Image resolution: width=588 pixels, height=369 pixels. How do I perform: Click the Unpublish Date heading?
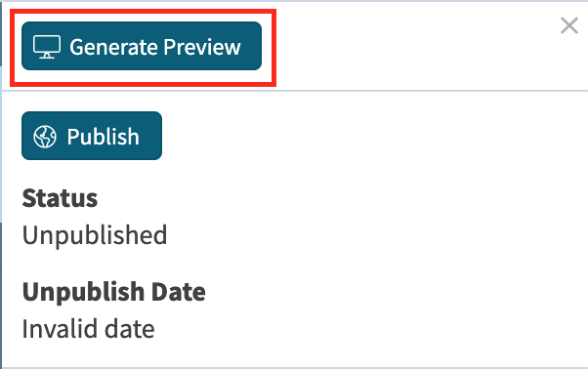pyautogui.click(x=113, y=292)
